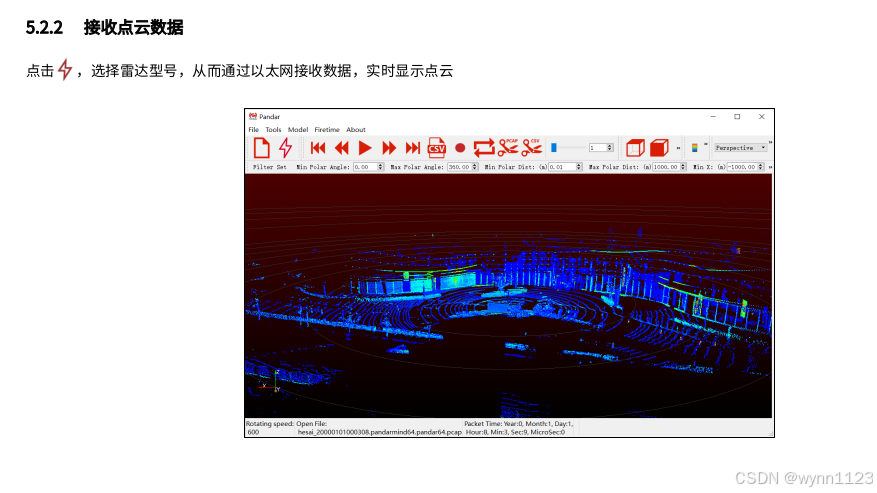Click the Open File page icon
Image resolution: width=877 pixels, height=493 pixels.
point(262,148)
